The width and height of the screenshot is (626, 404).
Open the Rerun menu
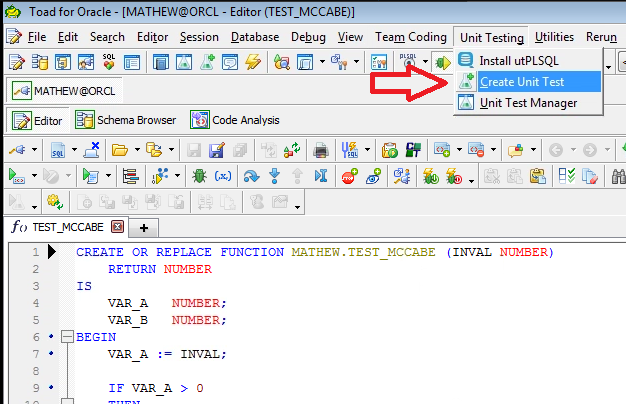(x=601, y=37)
